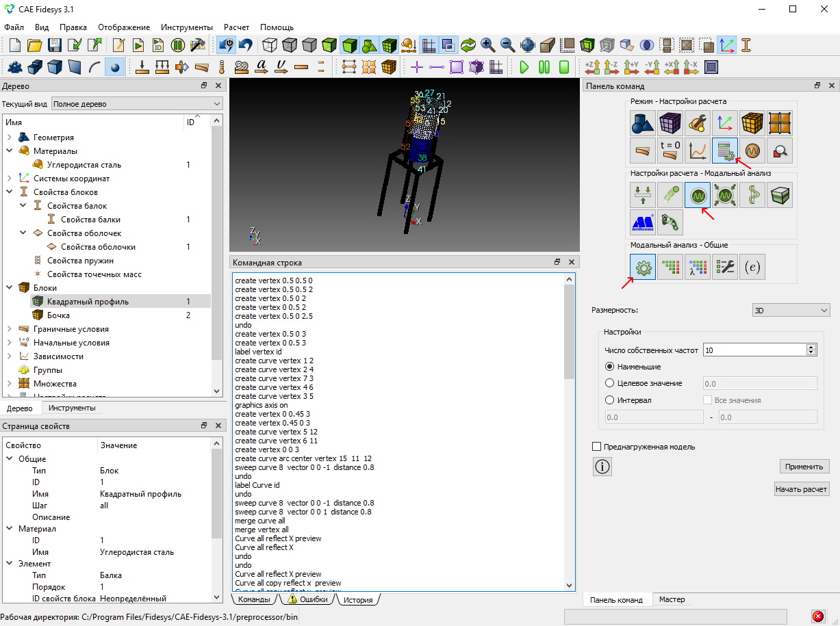Viewport: 840px width, 626px height.
Task: Open the Файл menu
Action: click(14, 27)
